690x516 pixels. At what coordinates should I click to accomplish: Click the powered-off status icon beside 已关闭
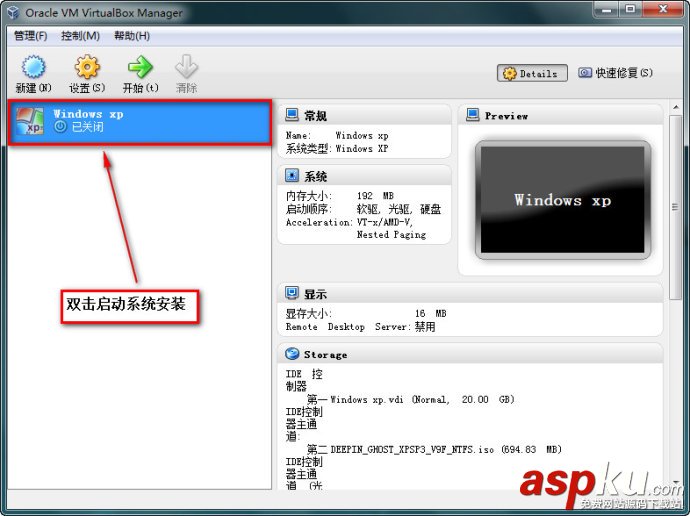(x=60, y=127)
